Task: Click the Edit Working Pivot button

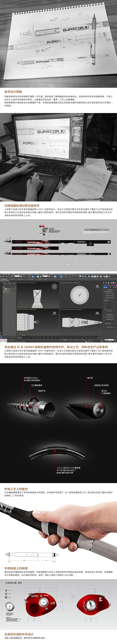Action: point(110,317)
